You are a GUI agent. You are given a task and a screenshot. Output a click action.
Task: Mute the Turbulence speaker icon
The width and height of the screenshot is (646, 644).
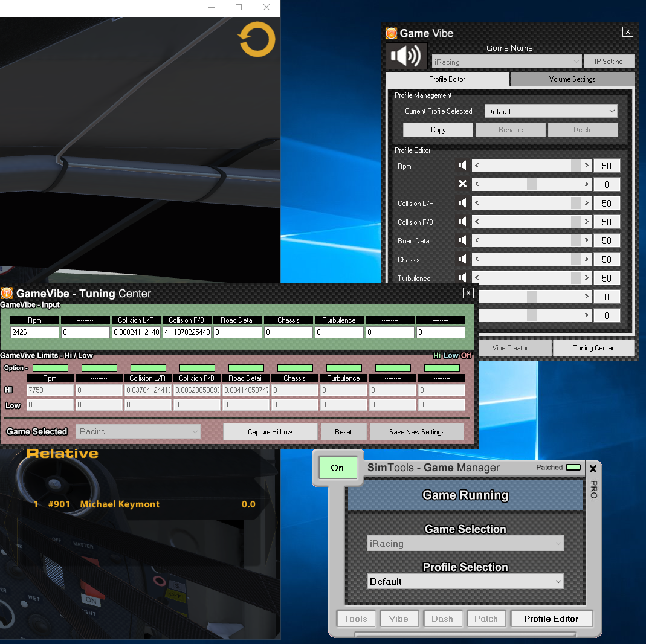tap(462, 277)
